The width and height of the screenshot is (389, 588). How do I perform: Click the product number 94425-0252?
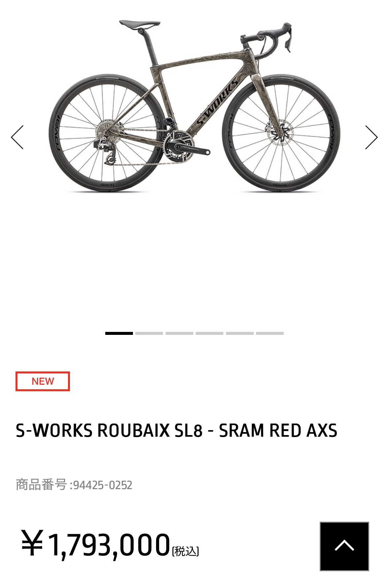pos(103,485)
